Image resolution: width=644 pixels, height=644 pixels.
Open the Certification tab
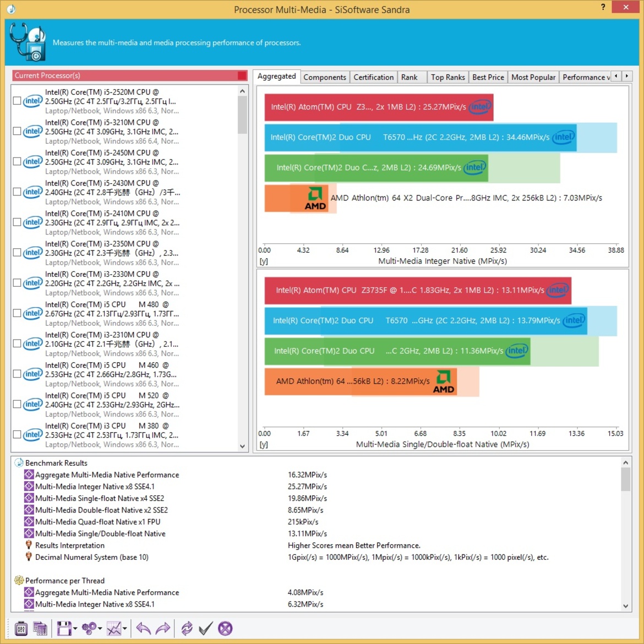373,77
